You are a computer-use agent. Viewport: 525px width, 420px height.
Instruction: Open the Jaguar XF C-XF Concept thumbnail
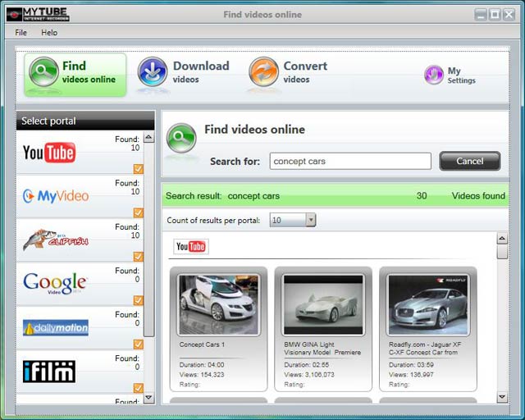click(x=428, y=304)
